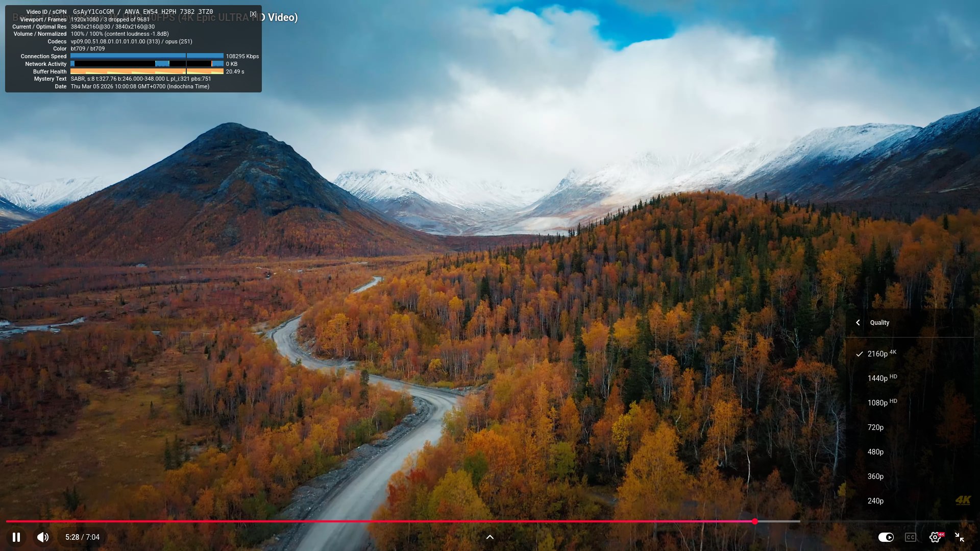
Task: Toggle the autoplay switch
Action: 886,537
